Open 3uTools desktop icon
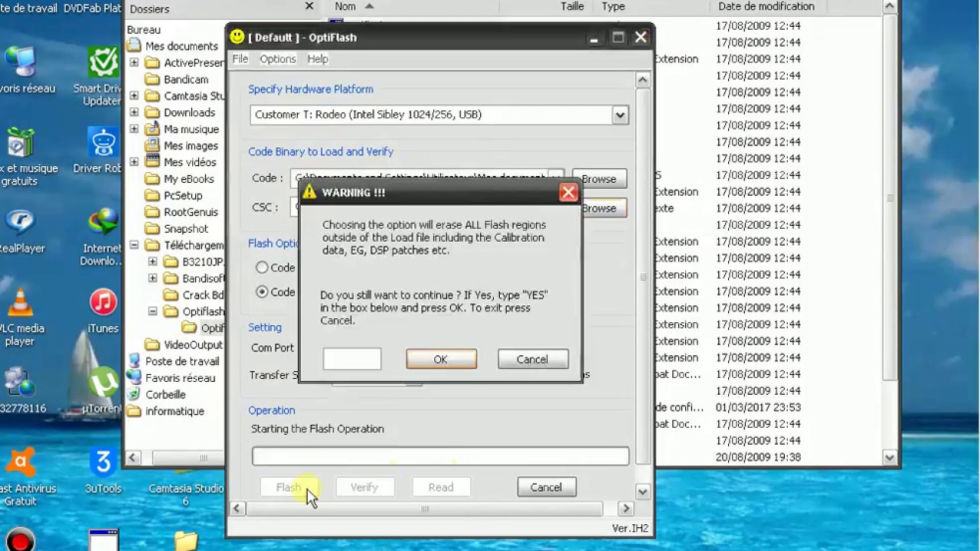The width and height of the screenshot is (980, 551). click(x=103, y=471)
